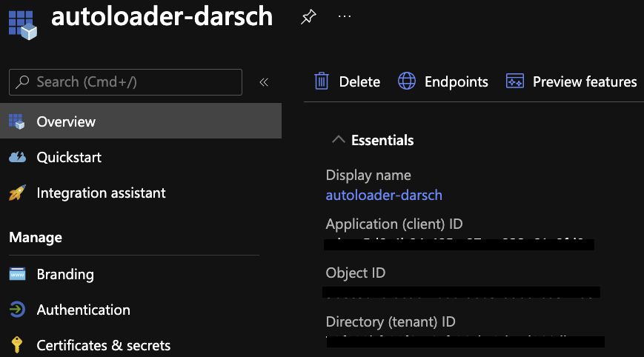Open Preview features
644x357 pixels.
click(x=585, y=81)
